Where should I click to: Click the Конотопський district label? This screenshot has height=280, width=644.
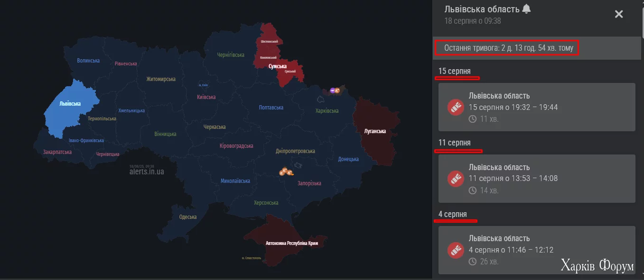268,57
